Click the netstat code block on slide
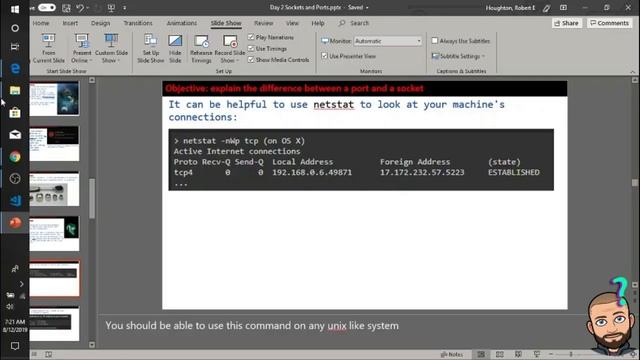 pos(361,160)
